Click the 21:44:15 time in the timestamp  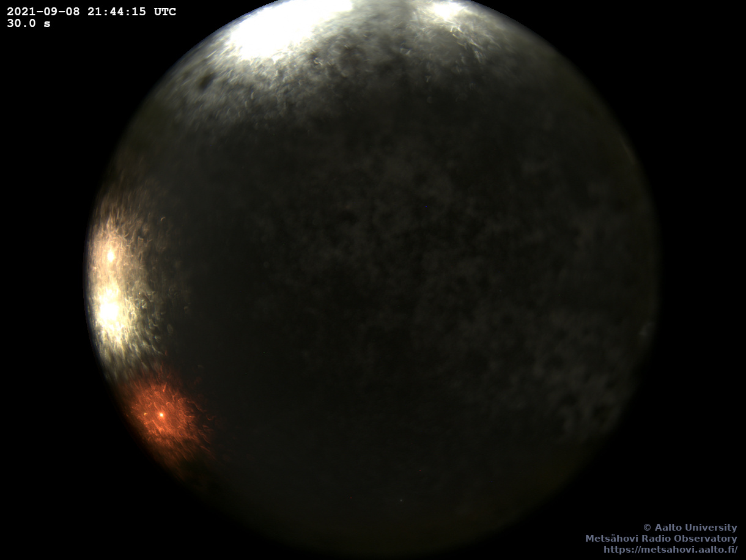(116, 12)
